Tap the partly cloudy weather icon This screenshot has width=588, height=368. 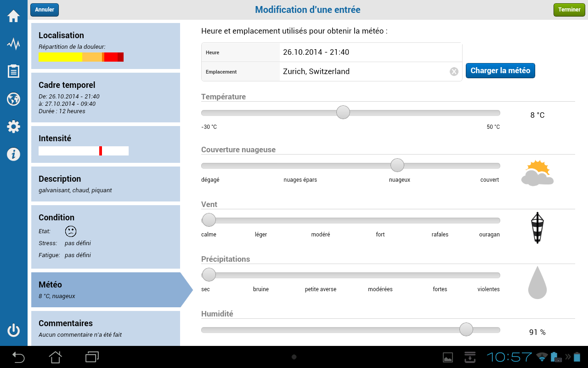coord(537,173)
